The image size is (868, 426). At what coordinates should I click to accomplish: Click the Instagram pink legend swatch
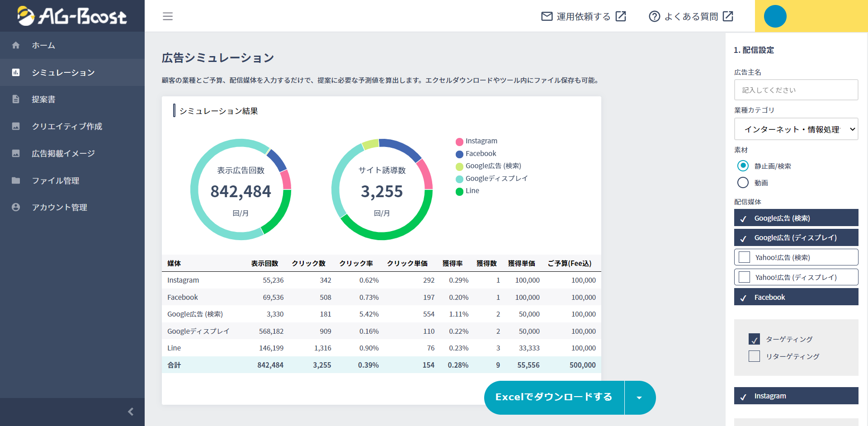459,142
